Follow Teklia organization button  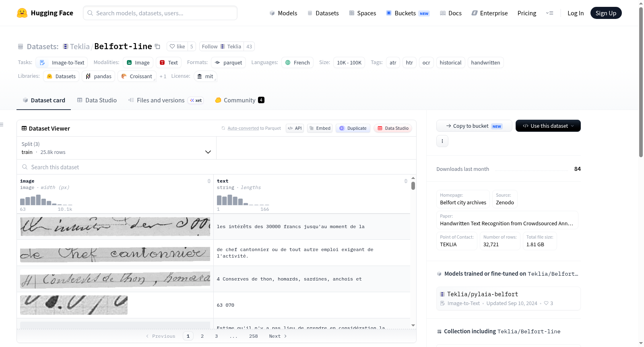pyautogui.click(x=221, y=46)
